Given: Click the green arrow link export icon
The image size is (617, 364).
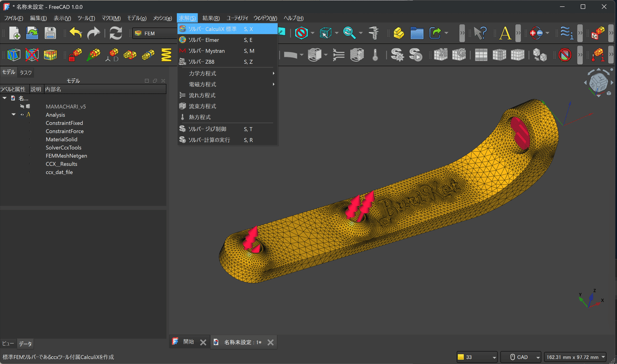Looking at the screenshot, I should 435,33.
